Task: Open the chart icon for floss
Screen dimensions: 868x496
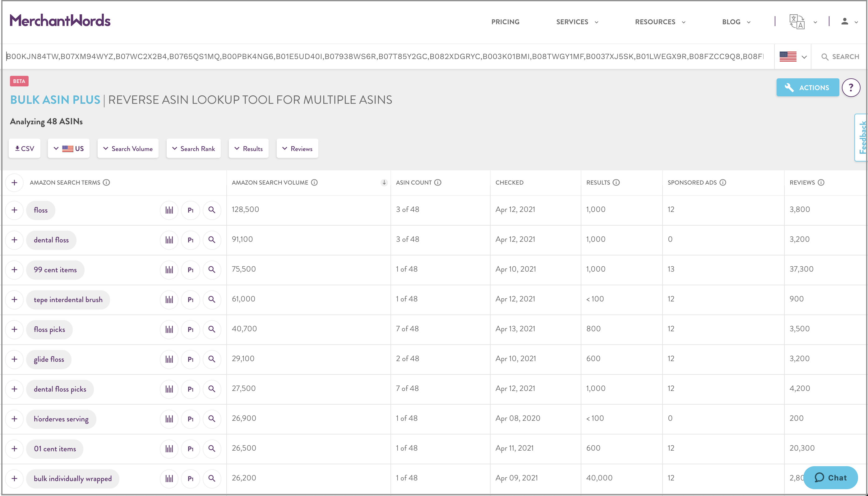Action: pyautogui.click(x=169, y=210)
